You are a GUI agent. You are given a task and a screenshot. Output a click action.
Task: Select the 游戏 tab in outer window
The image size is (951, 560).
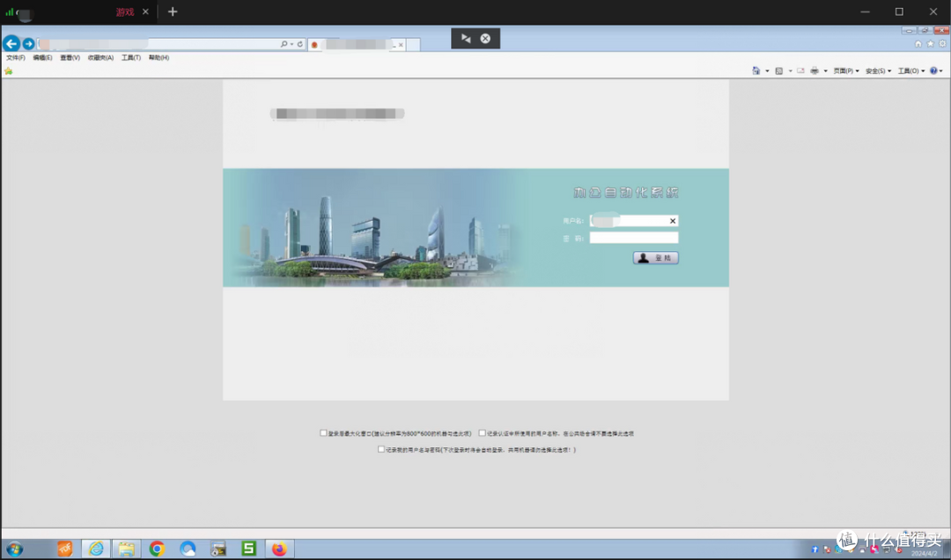pyautogui.click(x=125, y=12)
